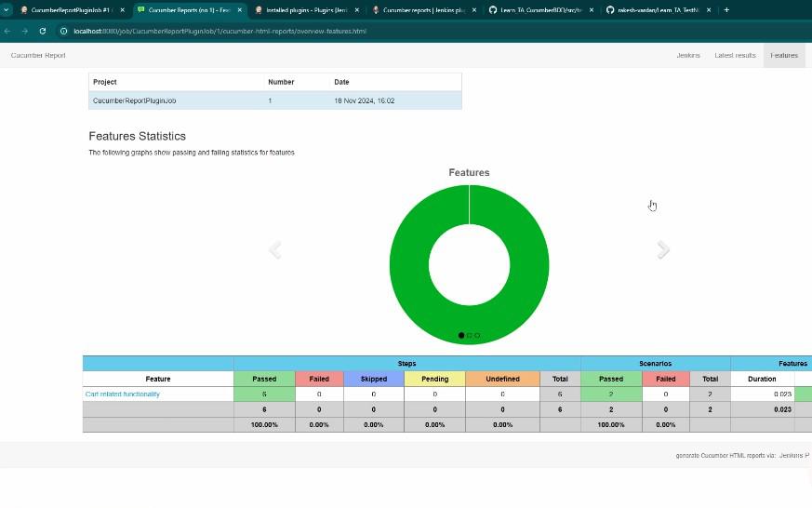The height and width of the screenshot is (508, 812).
Task: Close the Cucumber Reports (no 1) tab
Action: (239, 10)
